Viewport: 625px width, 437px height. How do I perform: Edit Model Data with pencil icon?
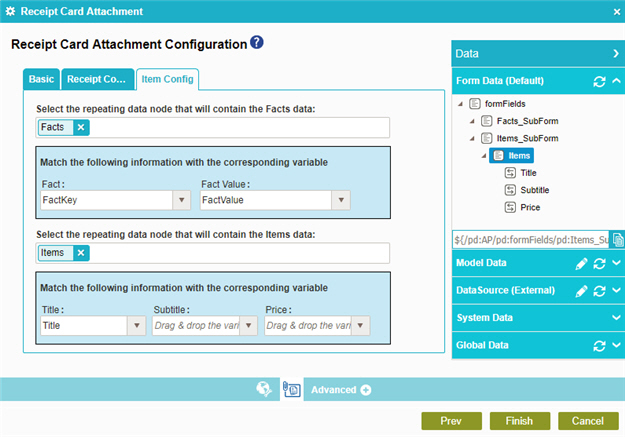point(581,264)
